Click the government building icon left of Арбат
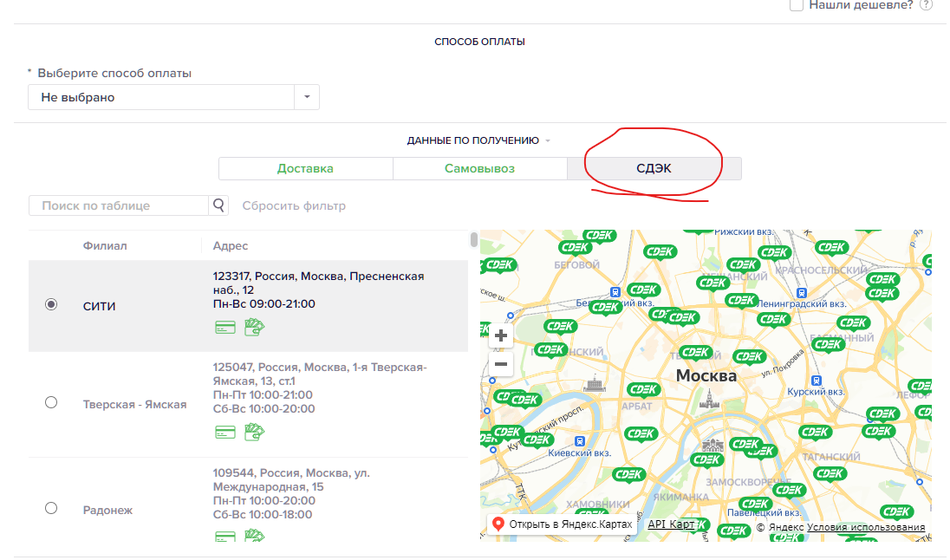 point(595,383)
